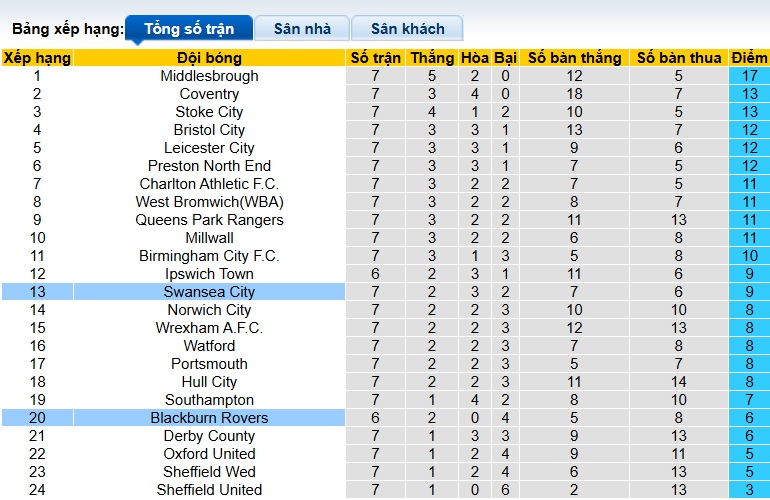Click on Wrexham A.F.C. team name
Screen dimensions: 770x500
pos(209,328)
